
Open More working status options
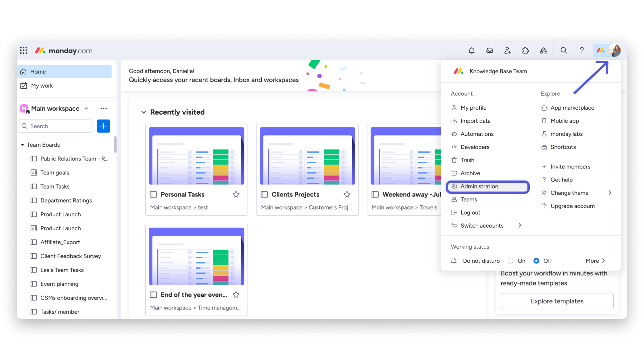tap(595, 261)
